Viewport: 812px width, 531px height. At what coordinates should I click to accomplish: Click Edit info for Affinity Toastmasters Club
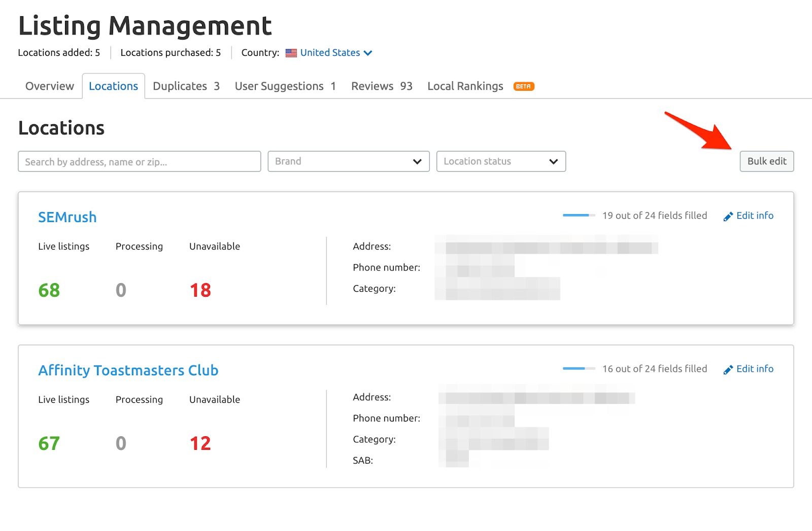click(749, 369)
